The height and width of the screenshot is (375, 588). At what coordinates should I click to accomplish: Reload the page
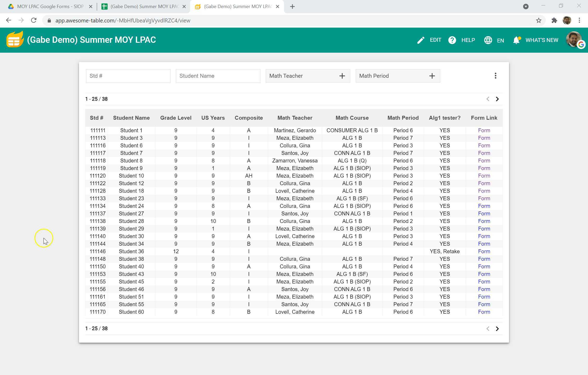tap(34, 20)
